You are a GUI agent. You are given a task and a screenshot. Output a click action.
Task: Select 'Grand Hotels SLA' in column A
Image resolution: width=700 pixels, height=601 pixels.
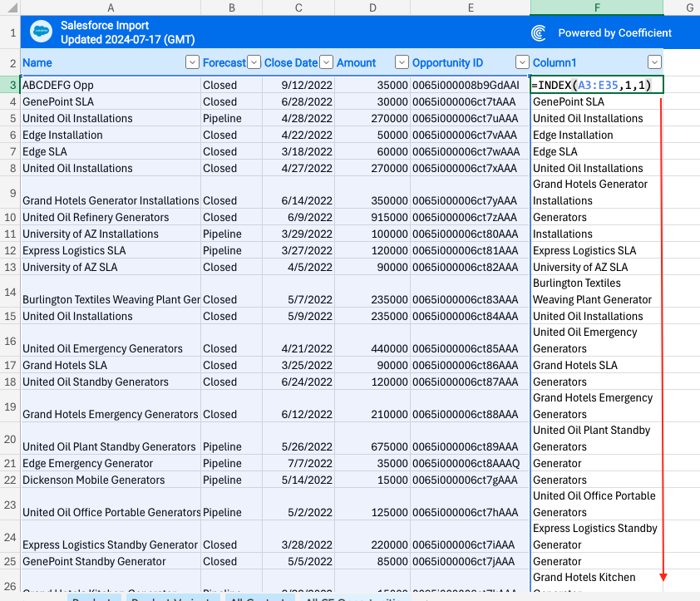click(111, 365)
